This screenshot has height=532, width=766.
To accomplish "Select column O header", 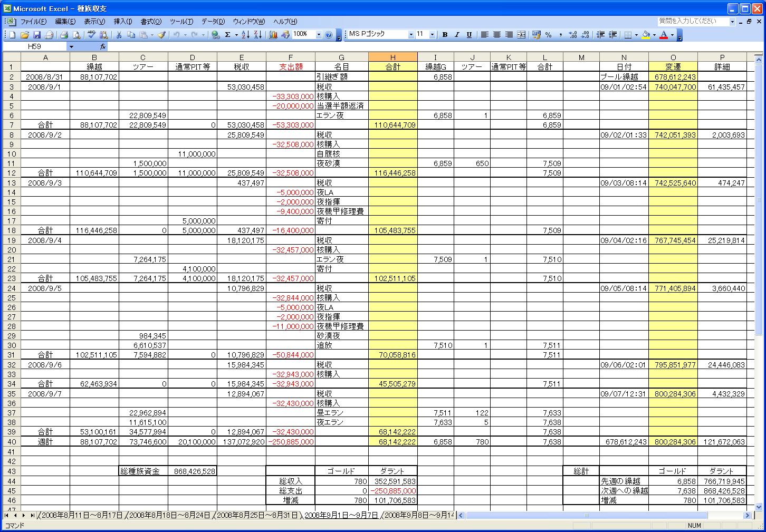I will [x=673, y=57].
